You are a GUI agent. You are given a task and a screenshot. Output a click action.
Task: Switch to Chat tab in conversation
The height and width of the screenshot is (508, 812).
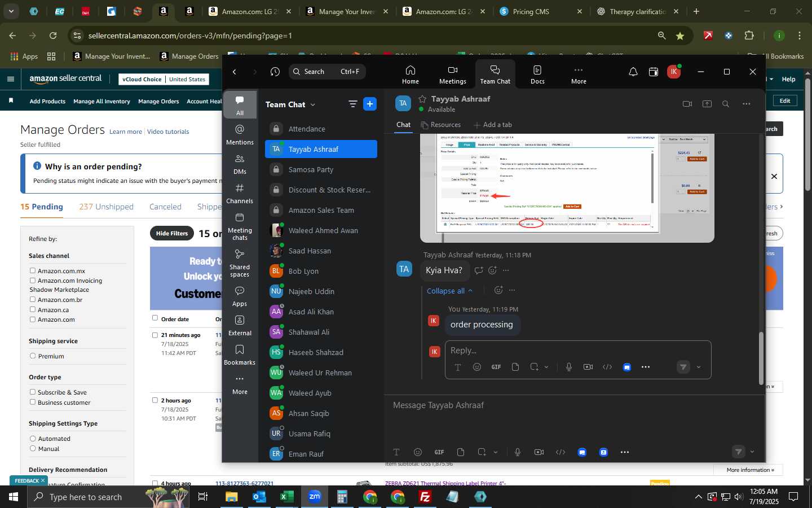coord(404,125)
